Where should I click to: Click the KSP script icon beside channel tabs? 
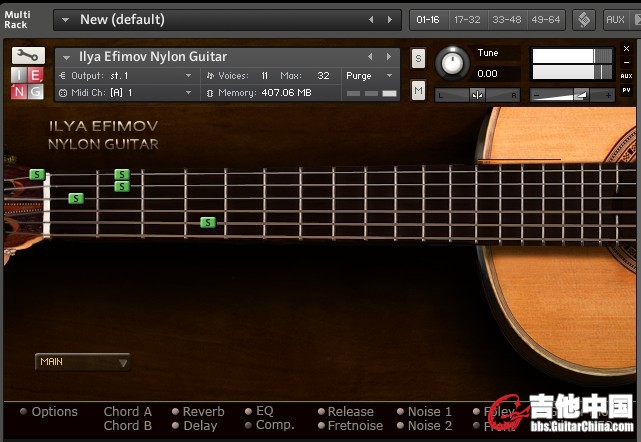point(584,20)
